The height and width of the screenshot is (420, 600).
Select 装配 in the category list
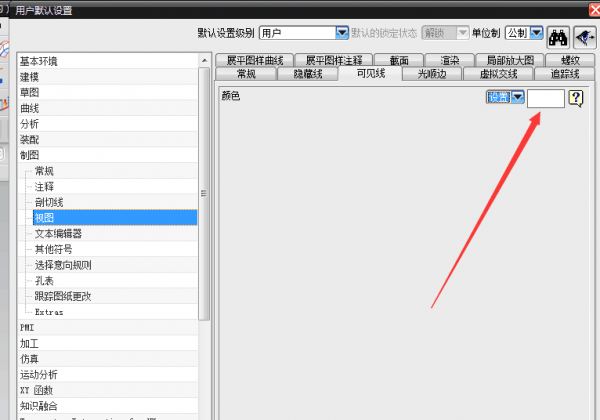pos(108,140)
